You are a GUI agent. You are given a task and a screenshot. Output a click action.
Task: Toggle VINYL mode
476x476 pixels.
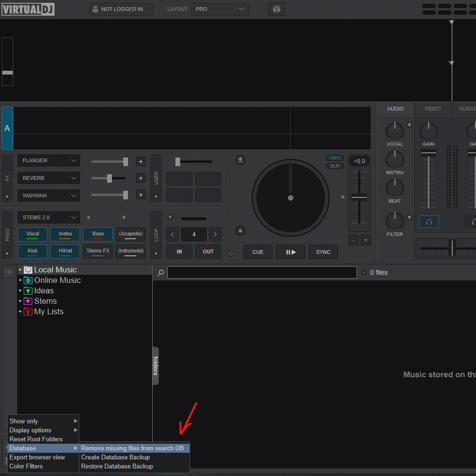point(335,158)
